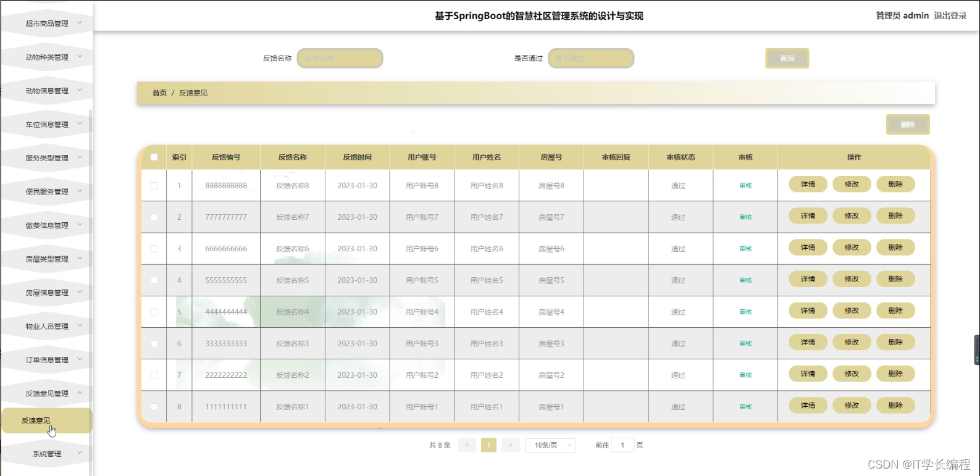The image size is (980, 476).
Task: Click 审核 link for row 8888888888
Action: 745,186
